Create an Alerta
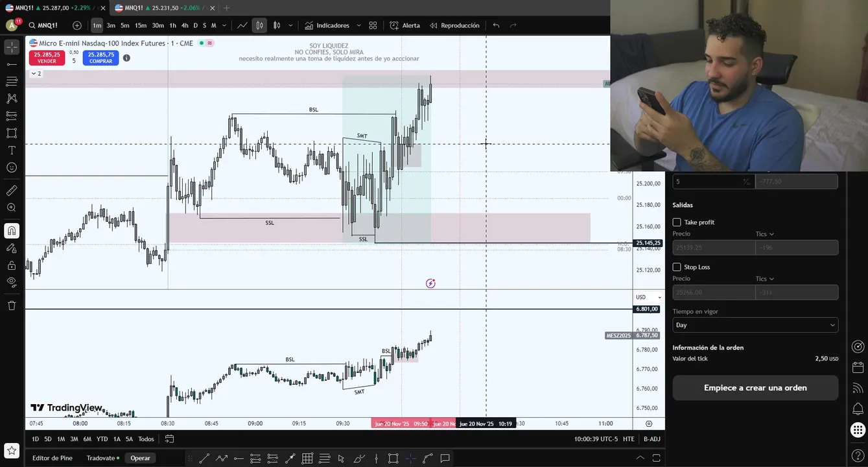This screenshot has height=467, width=868. tap(405, 25)
